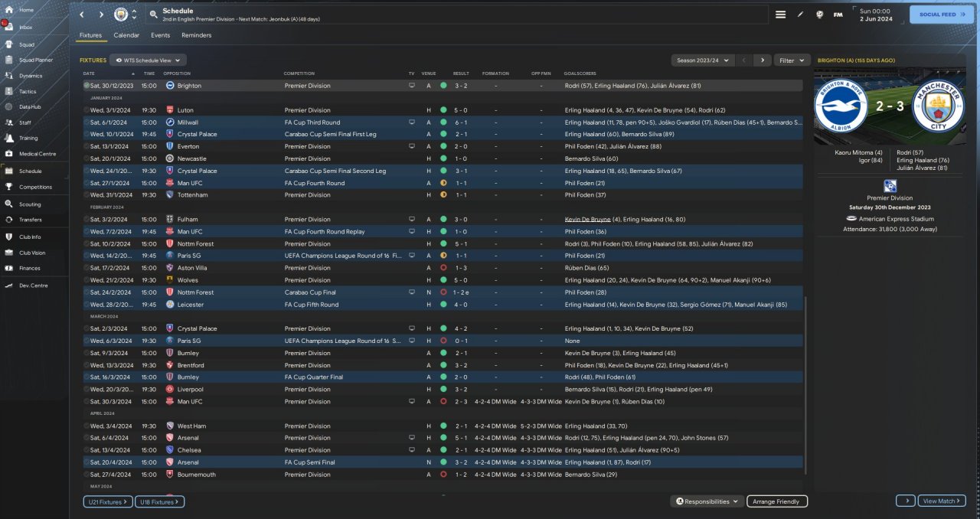
Task: Click the View Match button
Action: click(x=941, y=501)
